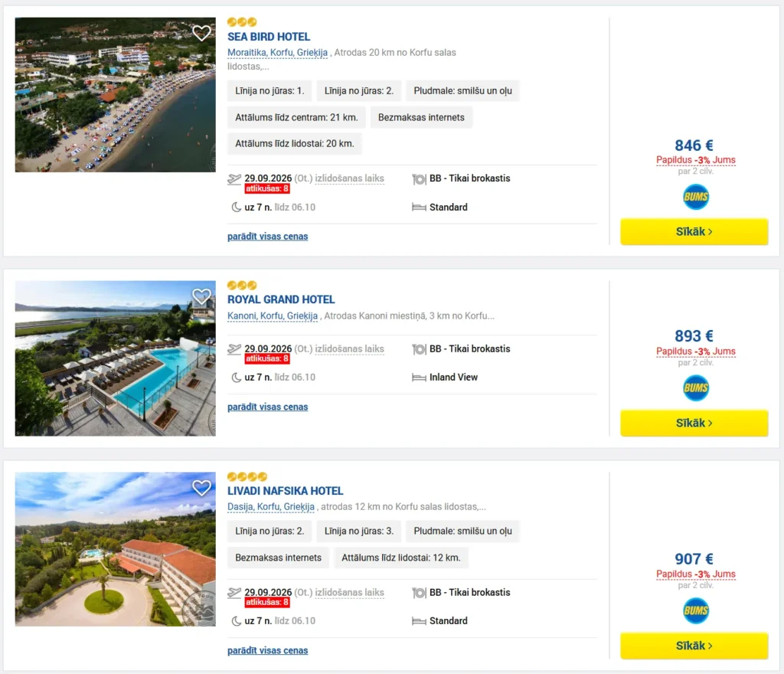Open Sīkāk button for 907 € offer

(694, 646)
